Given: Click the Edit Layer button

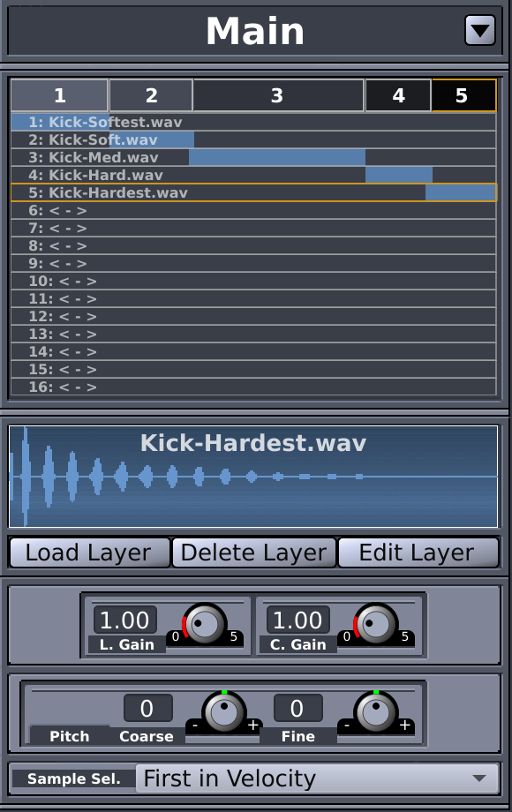Looking at the screenshot, I should pos(418,553).
